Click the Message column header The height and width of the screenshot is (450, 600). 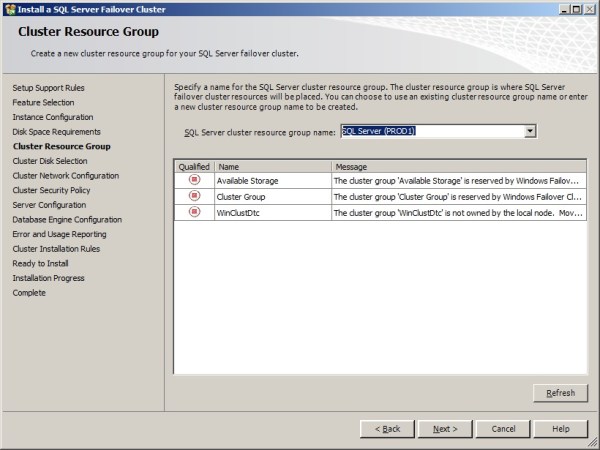point(457,166)
